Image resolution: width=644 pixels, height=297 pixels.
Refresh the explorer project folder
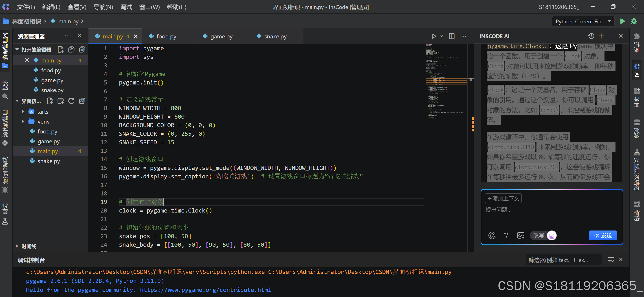tap(71, 101)
